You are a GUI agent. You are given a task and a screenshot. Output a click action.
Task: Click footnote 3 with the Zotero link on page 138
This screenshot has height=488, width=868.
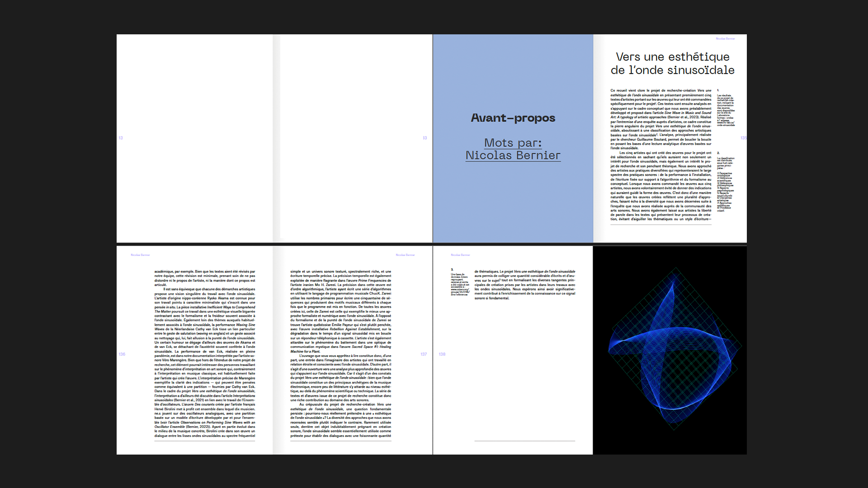pyautogui.click(x=459, y=283)
